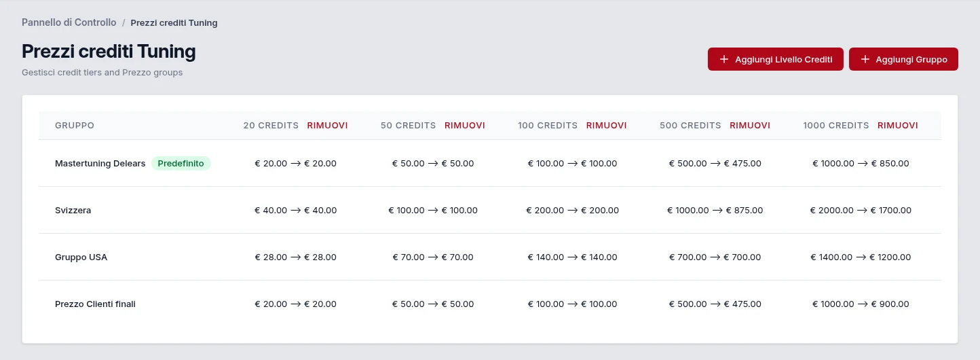This screenshot has height=360, width=980.
Task: Click Prezzo Clienti finali 50 credits price cell
Action: coord(433,304)
